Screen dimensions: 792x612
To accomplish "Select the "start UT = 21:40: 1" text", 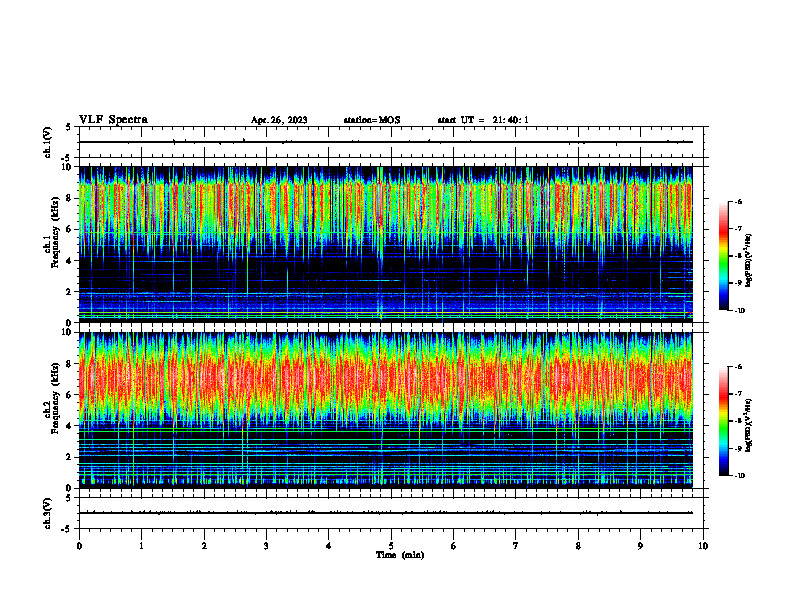I will pyautogui.click(x=483, y=120).
